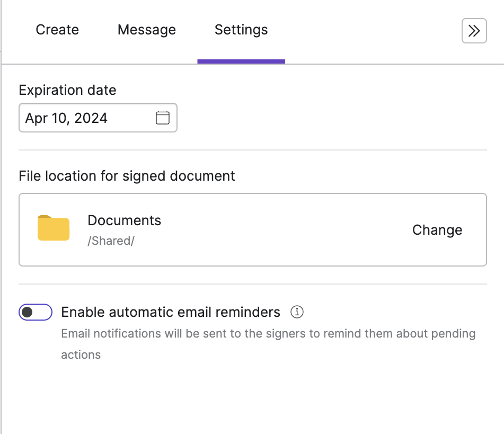Click the folder icon in the file location card
This screenshot has width=504, height=434.
tap(53, 227)
